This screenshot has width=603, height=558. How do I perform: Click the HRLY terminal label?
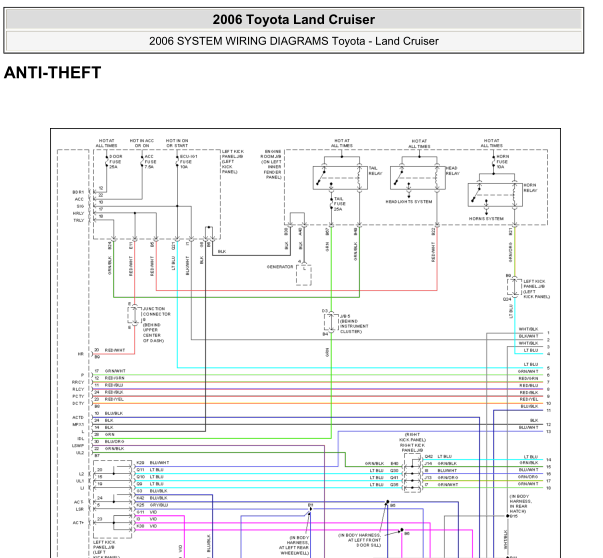click(78, 213)
